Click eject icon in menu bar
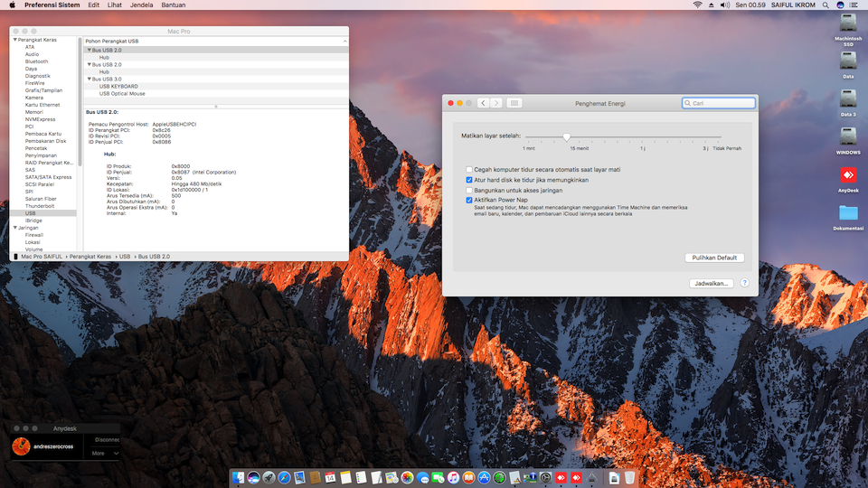868x488 pixels. (712, 5)
